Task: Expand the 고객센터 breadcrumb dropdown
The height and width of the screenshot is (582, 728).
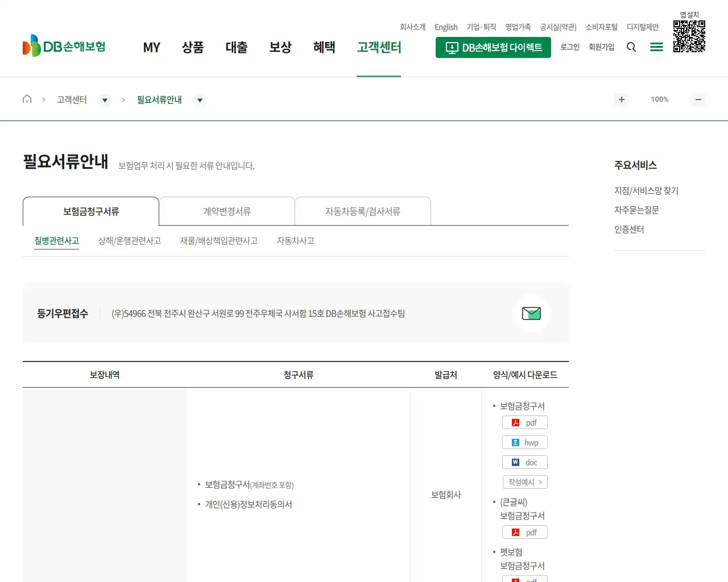Action: coord(105,100)
